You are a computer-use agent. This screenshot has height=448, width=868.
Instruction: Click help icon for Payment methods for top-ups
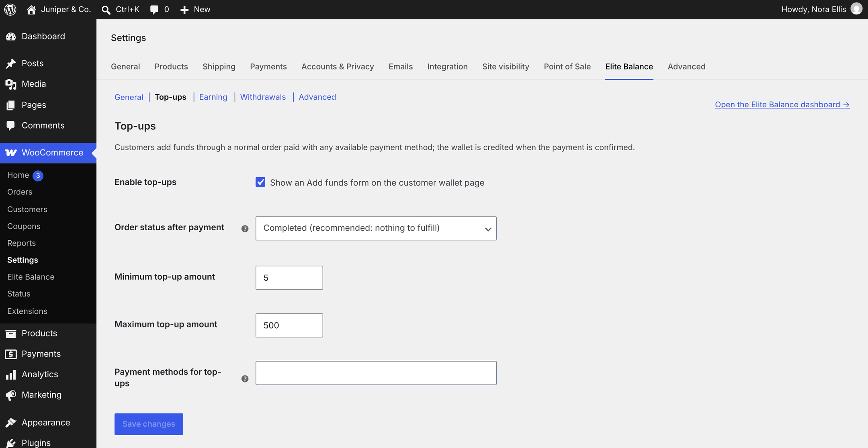point(245,379)
